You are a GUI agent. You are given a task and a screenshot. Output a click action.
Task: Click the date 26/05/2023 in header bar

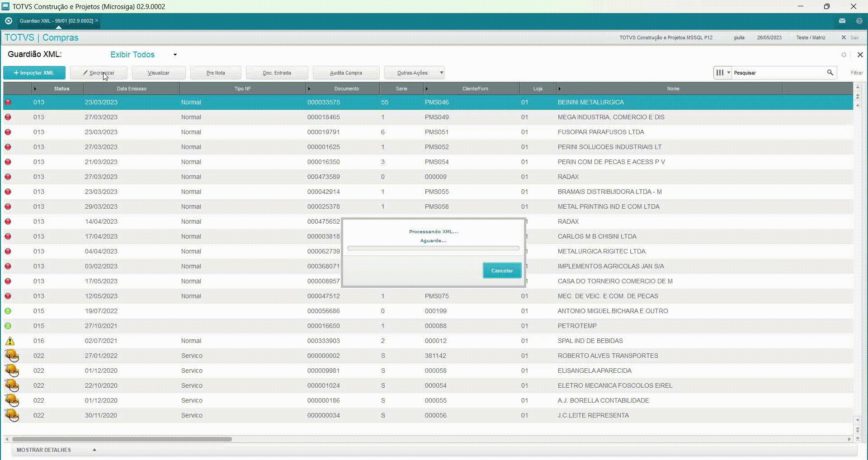[x=769, y=38]
